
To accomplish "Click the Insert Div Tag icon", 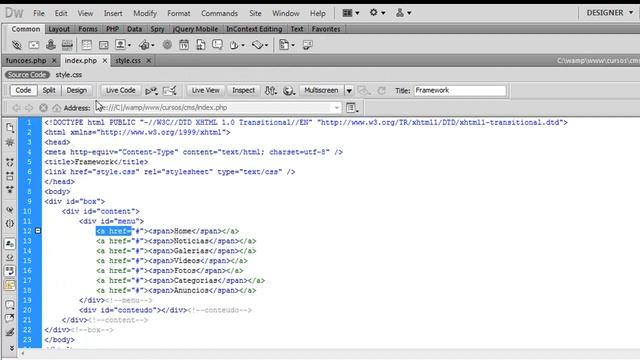I will pos(104,45).
